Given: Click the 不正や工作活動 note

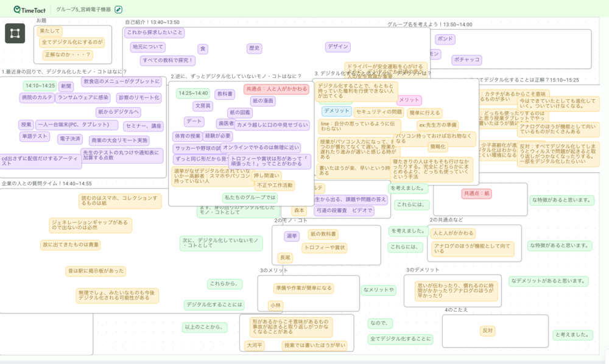Looking at the screenshot, I should 275,186.
